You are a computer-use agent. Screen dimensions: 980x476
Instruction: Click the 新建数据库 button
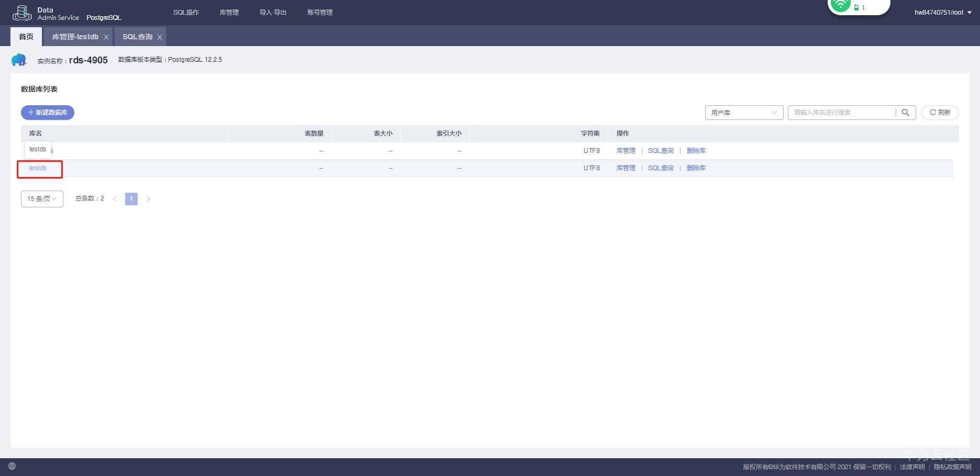pyautogui.click(x=48, y=113)
